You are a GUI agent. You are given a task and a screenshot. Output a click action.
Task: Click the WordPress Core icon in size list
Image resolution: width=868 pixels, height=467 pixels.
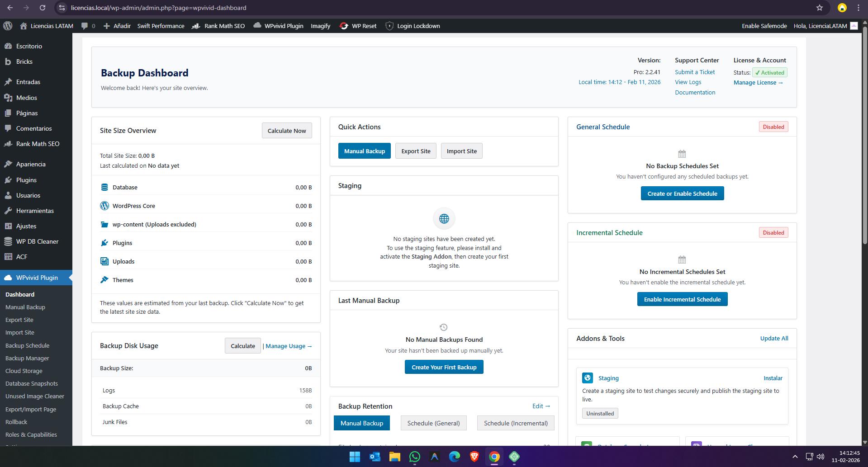point(104,206)
